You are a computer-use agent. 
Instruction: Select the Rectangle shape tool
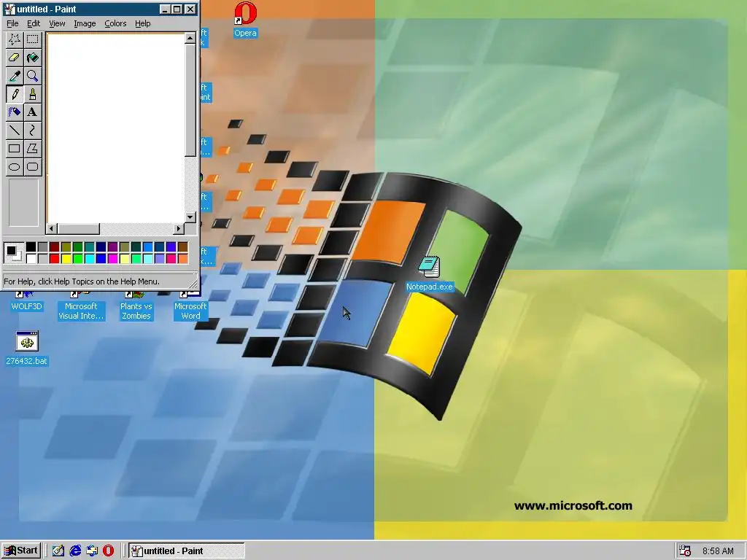pyautogui.click(x=15, y=148)
